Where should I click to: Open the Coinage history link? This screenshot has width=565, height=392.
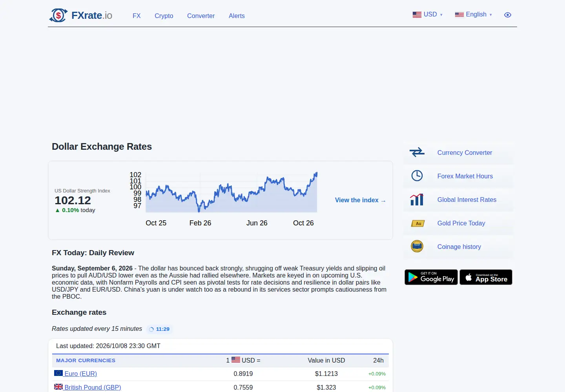click(x=459, y=247)
